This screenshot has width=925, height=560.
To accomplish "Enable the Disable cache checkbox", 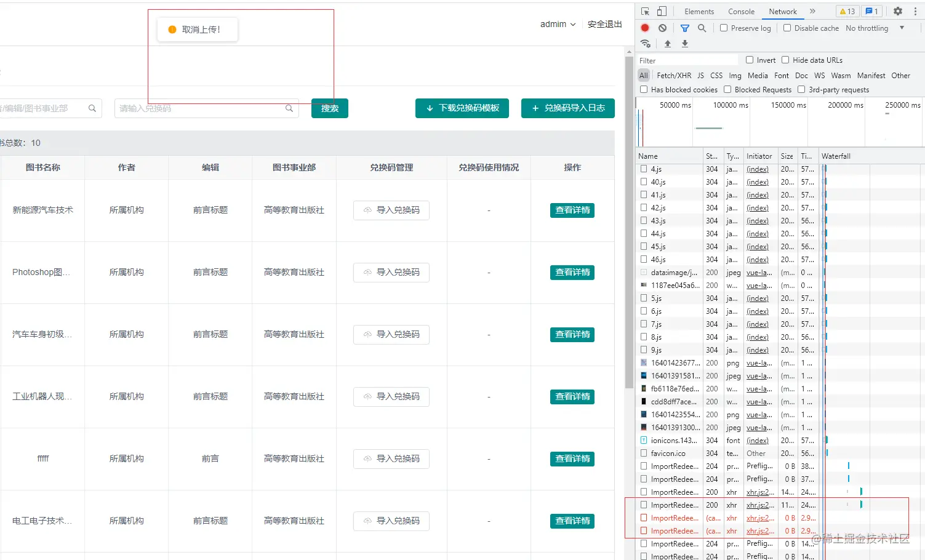I will tap(787, 28).
